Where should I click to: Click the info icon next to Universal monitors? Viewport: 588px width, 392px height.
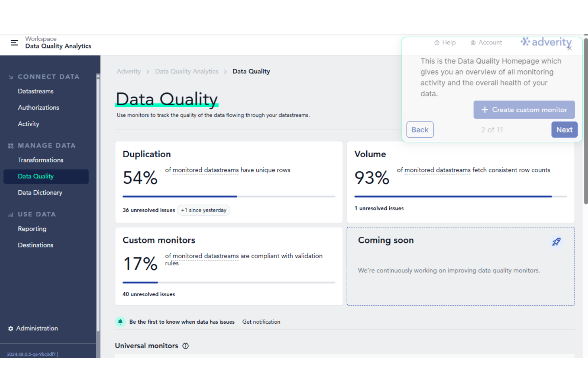coord(186,346)
